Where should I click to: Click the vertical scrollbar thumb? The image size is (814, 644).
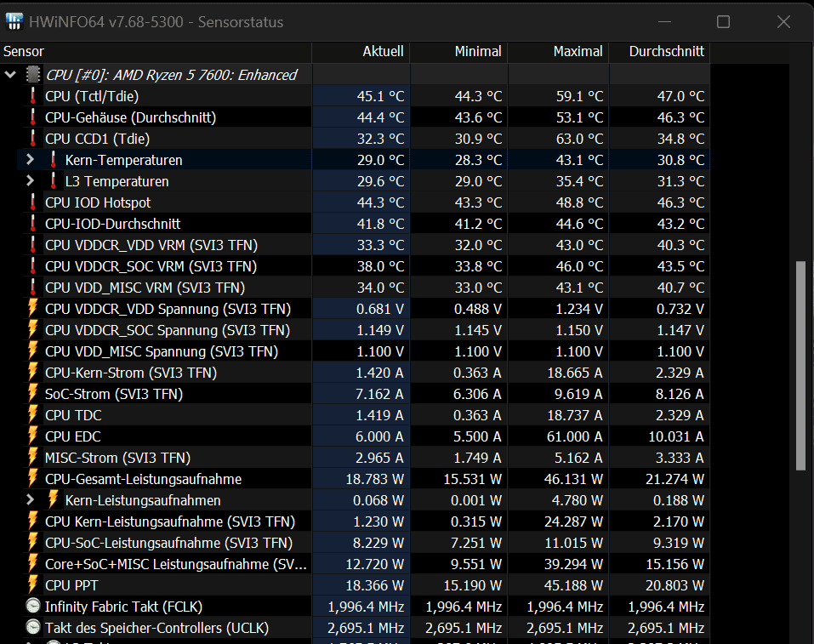[801, 366]
